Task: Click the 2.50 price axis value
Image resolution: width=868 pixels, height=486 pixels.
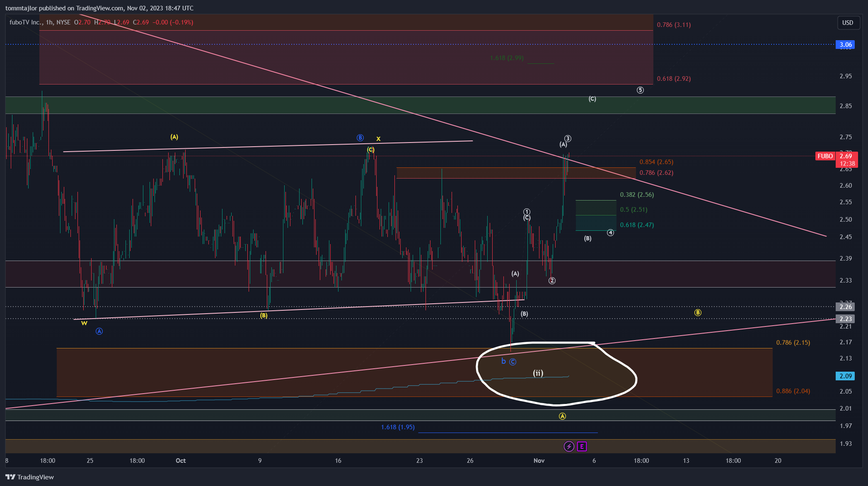Action: pos(846,220)
